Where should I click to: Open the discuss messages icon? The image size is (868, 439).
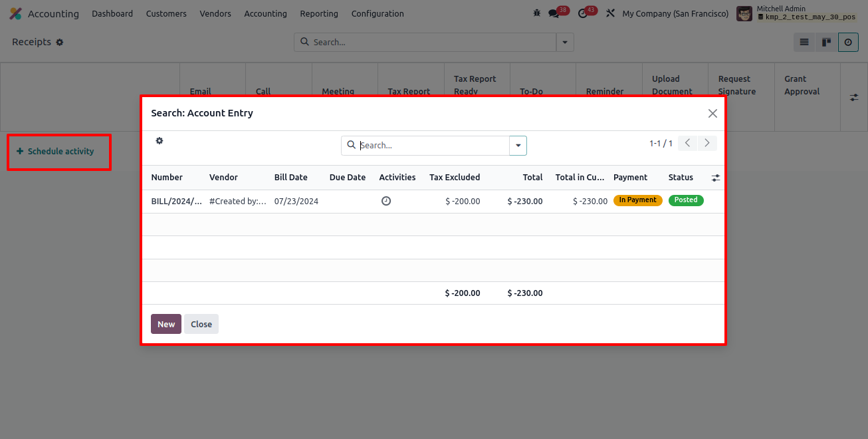click(x=554, y=13)
